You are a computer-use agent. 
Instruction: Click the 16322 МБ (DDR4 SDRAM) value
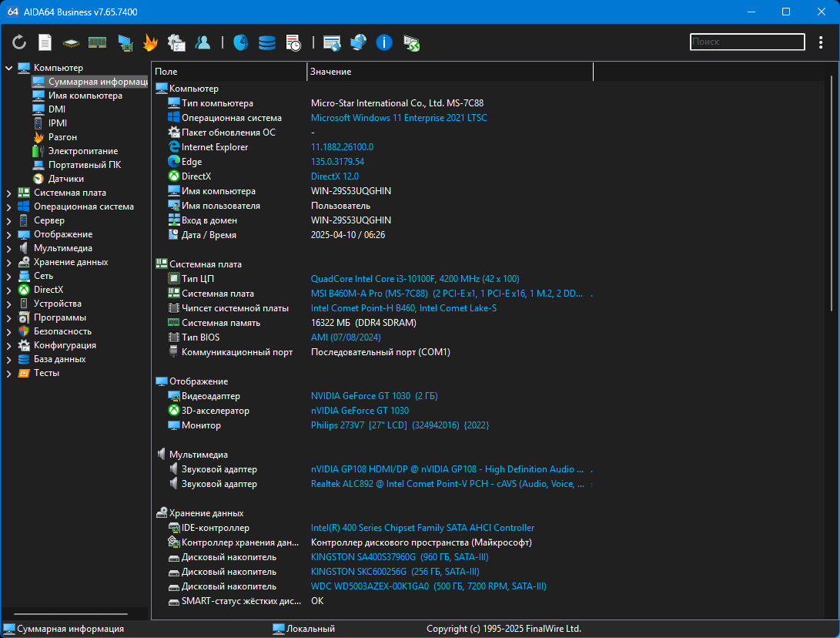pos(363,323)
